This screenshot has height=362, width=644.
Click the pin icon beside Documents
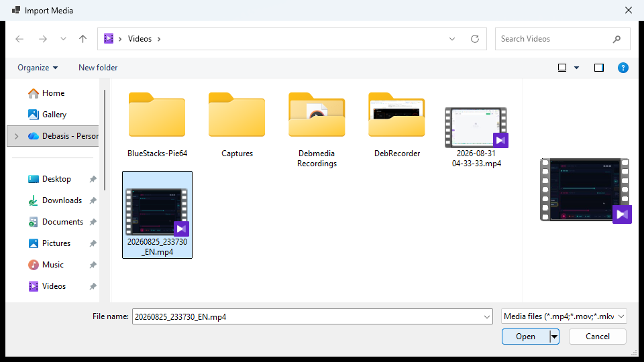pyautogui.click(x=93, y=222)
